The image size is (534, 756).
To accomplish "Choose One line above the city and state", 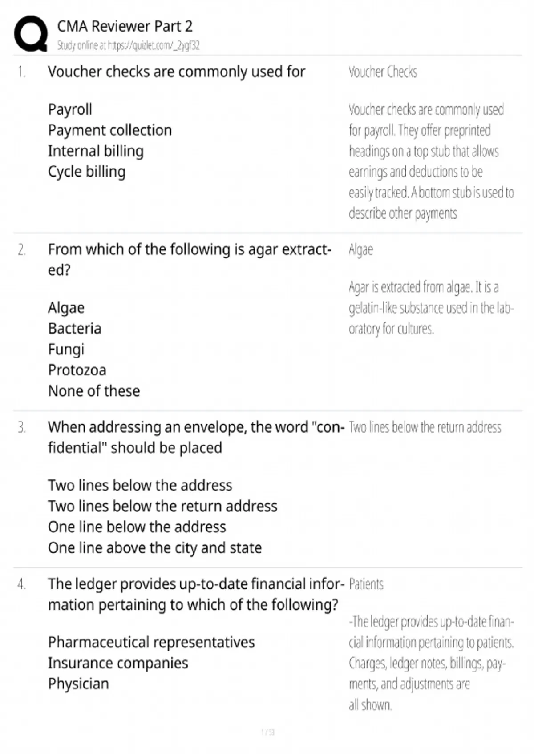I will (x=154, y=547).
